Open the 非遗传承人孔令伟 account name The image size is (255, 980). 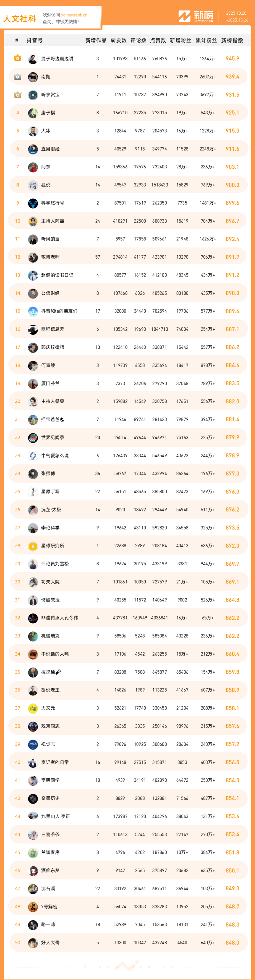pos(59,618)
